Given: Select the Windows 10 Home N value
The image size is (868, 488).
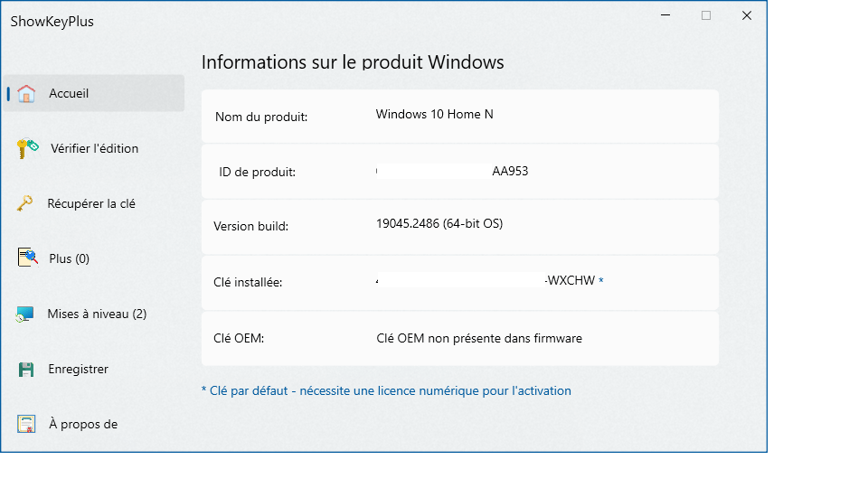Looking at the screenshot, I should [435, 114].
